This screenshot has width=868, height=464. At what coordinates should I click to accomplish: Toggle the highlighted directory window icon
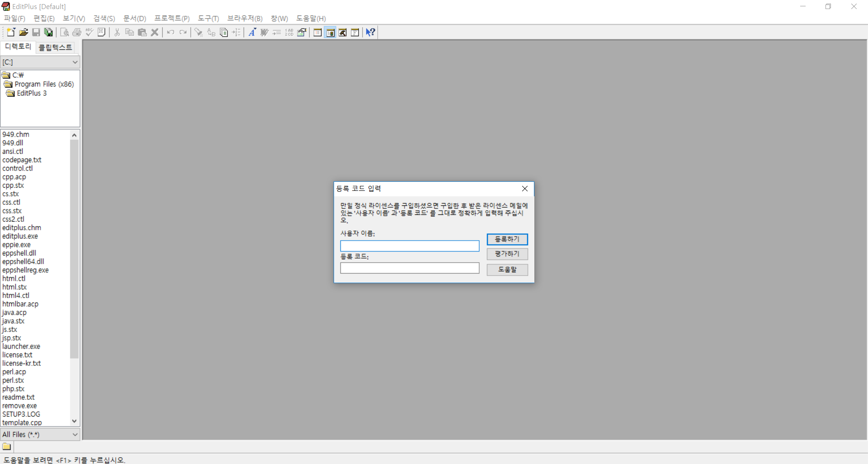[330, 32]
